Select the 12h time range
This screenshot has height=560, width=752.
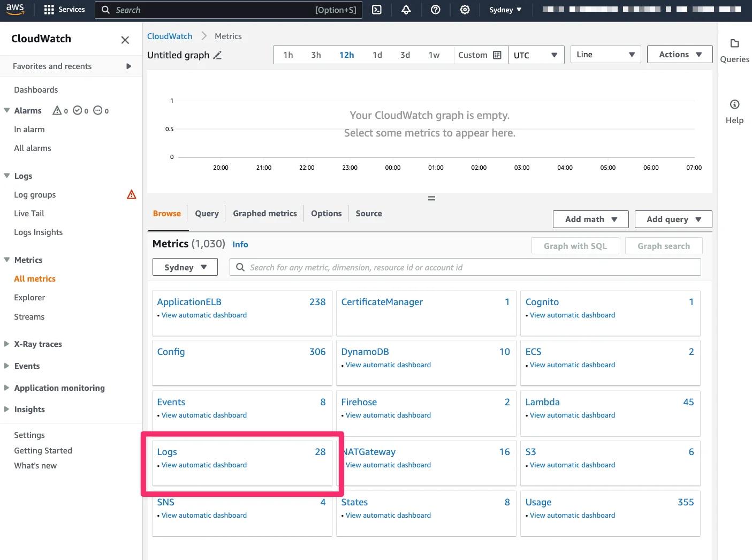(346, 55)
